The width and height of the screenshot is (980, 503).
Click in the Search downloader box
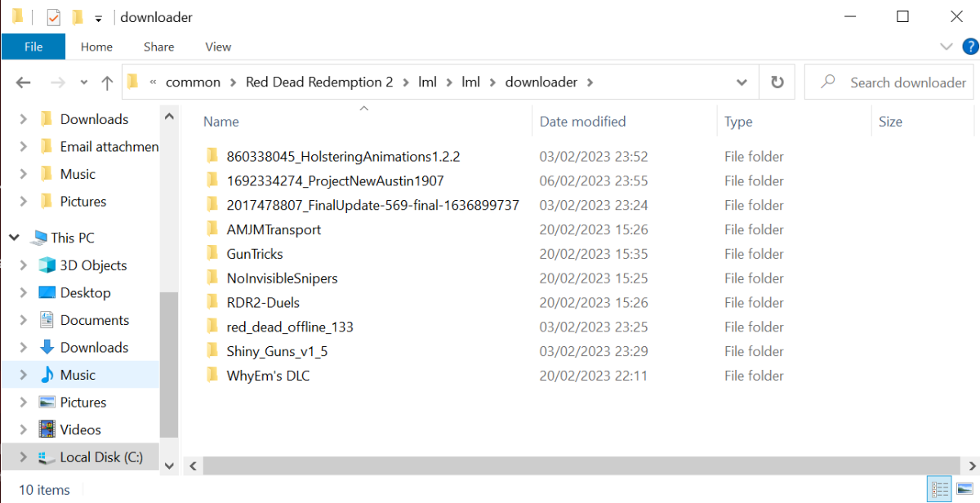tap(906, 82)
